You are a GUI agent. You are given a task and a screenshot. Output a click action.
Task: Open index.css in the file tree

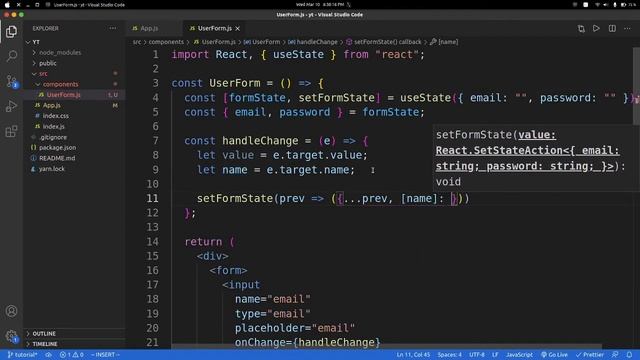pos(56,116)
